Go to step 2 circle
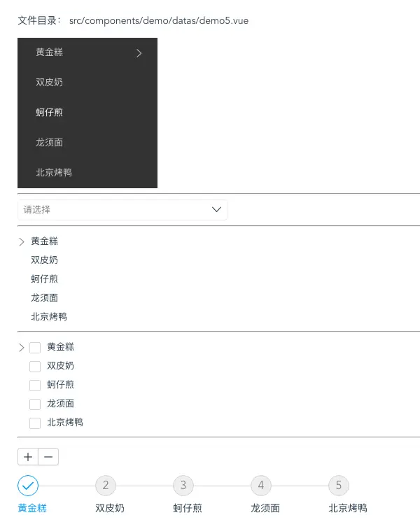The image size is (420, 529). (x=106, y=486)
